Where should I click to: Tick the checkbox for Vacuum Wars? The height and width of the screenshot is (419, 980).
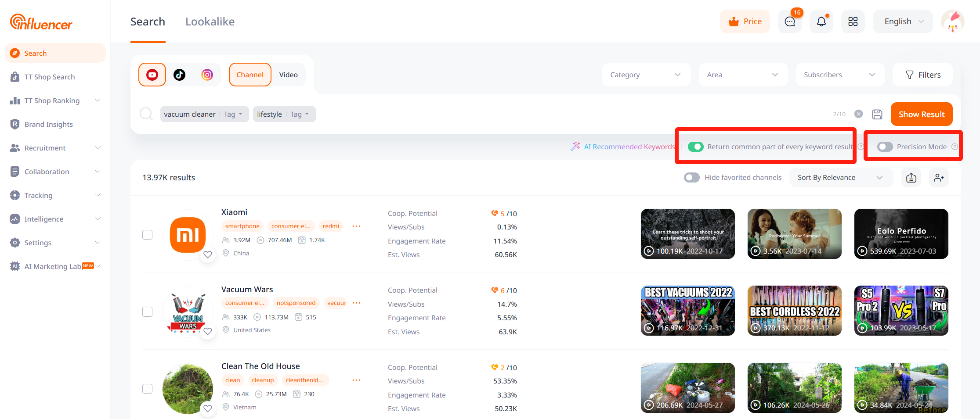click(148, 312)
